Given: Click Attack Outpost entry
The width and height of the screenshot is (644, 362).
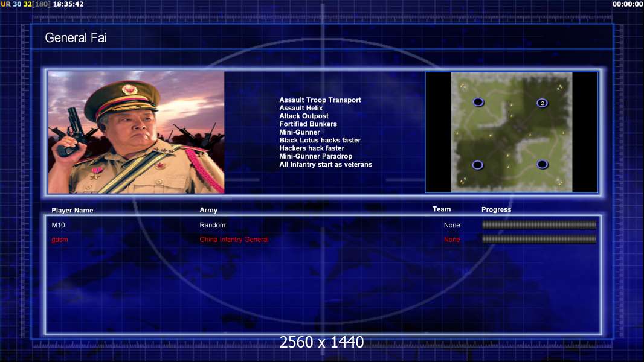Looking at the screenshot, I should point(303,116).
